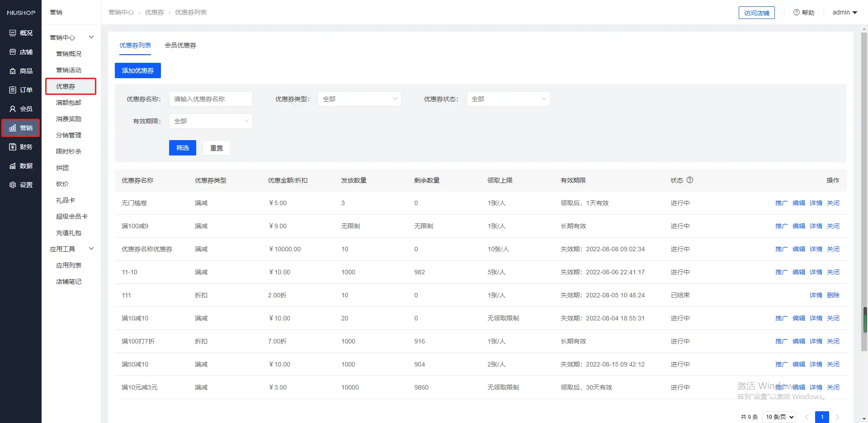
Task: Expand the 优惠券状态 dropdown
Action: pos(508,99)
